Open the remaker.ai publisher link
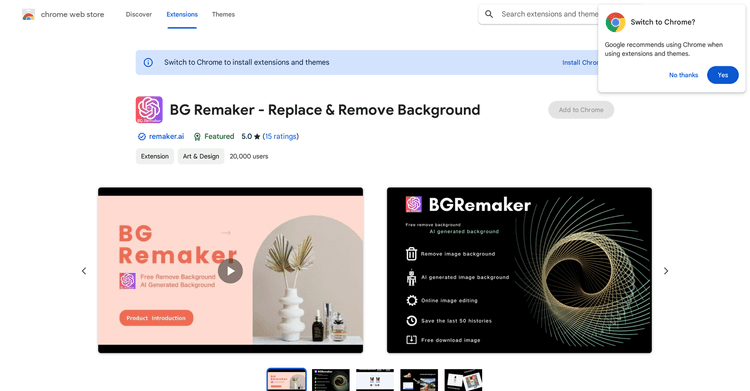 point(166,137)
